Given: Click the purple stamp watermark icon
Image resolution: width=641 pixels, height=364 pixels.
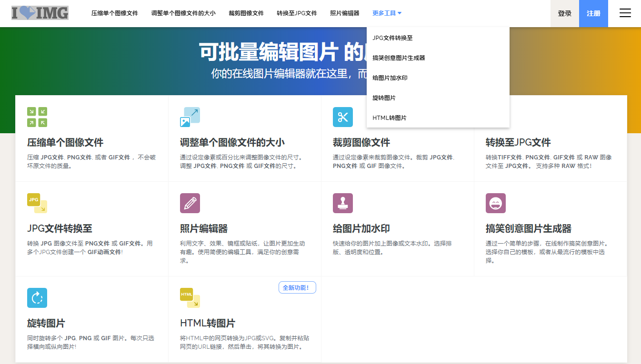Looking at the screenshot, I should coord(342,203).
